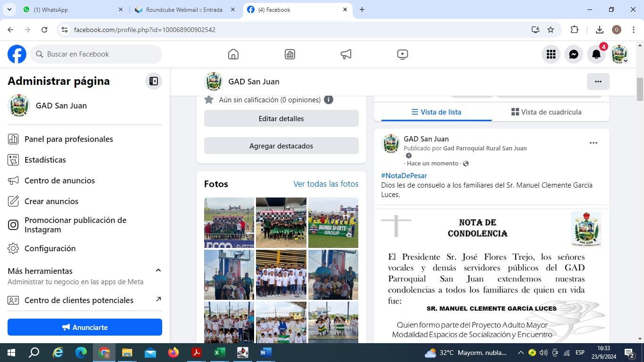The height and width of the screenshot is (362, 644).
Task: Open Microsoft Word from the taskbar
Action: [x=265, y=353]
